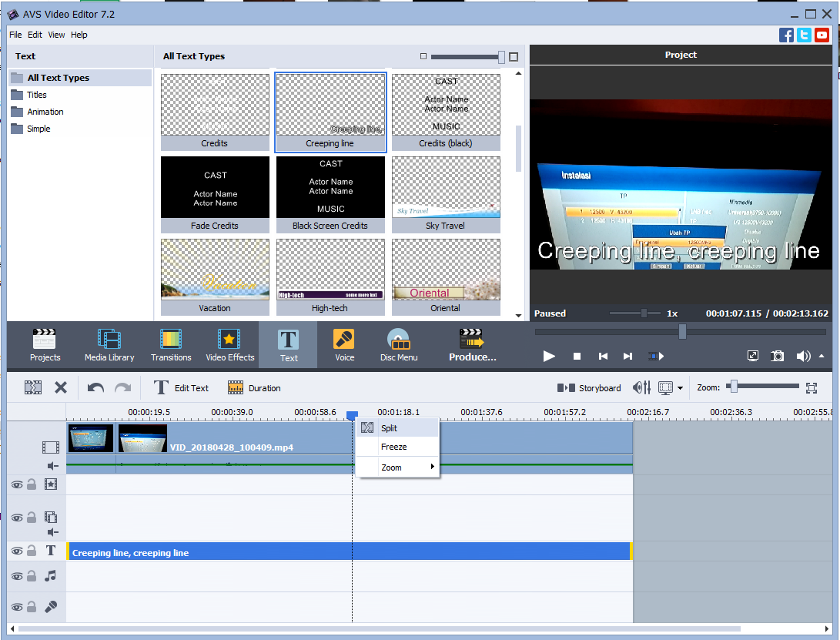Take a snapshot with the camera icon
Image resolution: width=840 pixels, height=640 pixels.
coord(777,356)
